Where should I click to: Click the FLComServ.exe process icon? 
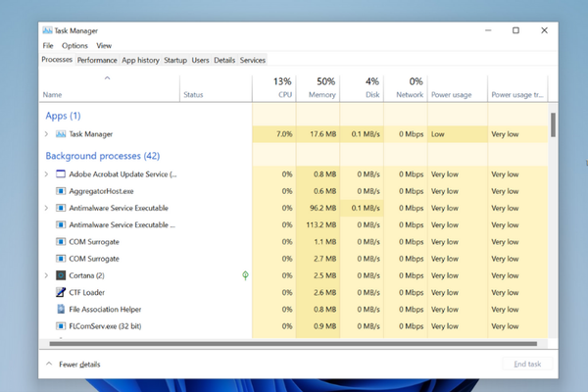pos(61,326)
